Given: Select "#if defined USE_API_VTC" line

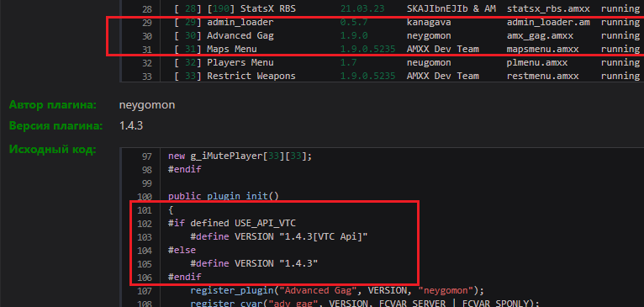Looking at the screenshot, I should pyautogui.click(x=232, y=223).
